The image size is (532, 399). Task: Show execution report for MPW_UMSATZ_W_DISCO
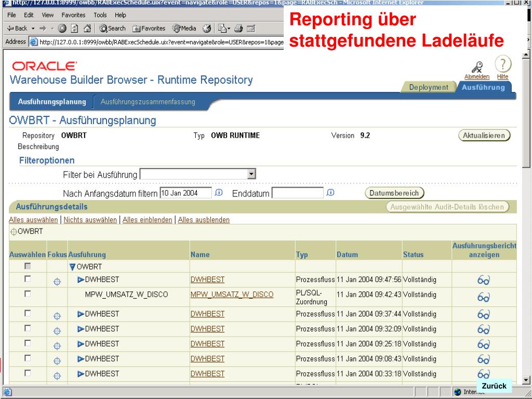[x=484, y=298]
